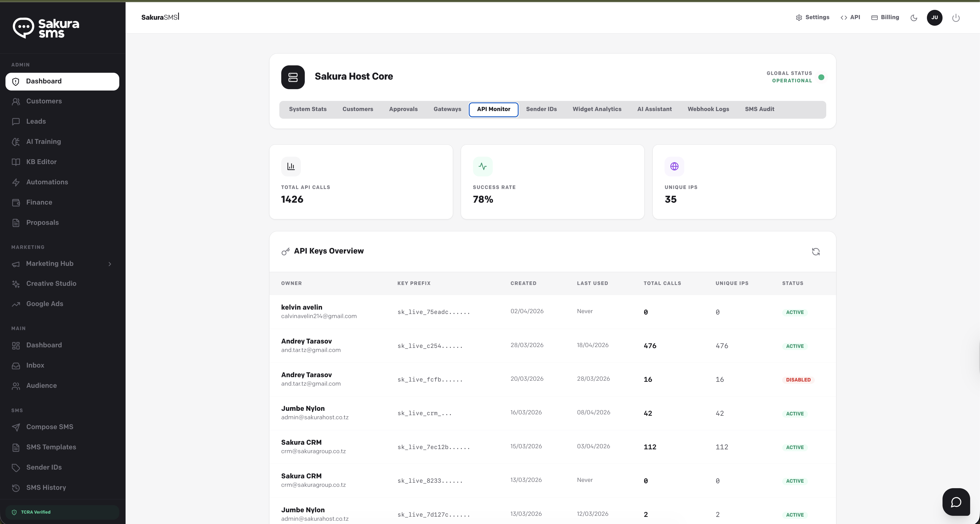Open JU user avatar menu
Screen dimensions: 980x524
click(x=934, y=18)
